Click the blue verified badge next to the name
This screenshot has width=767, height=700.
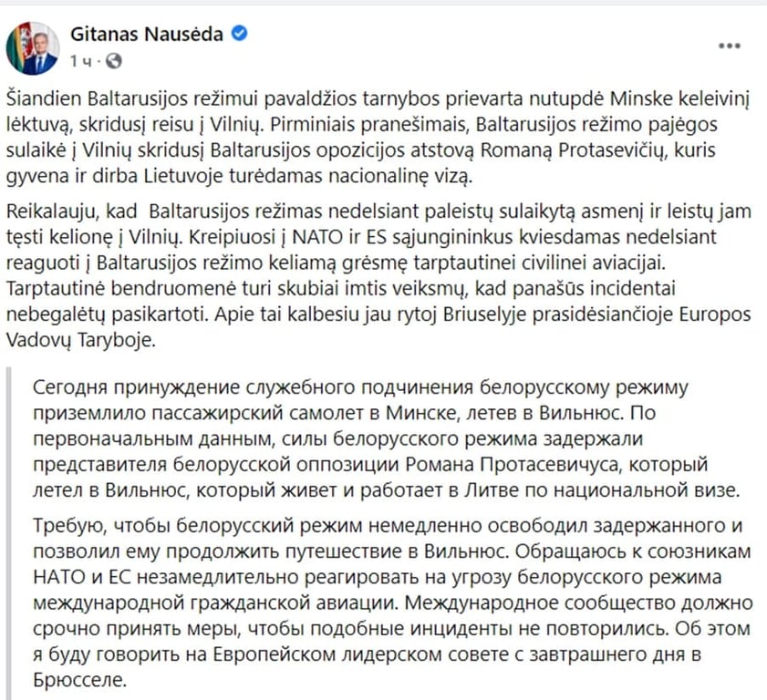[239, 34]
